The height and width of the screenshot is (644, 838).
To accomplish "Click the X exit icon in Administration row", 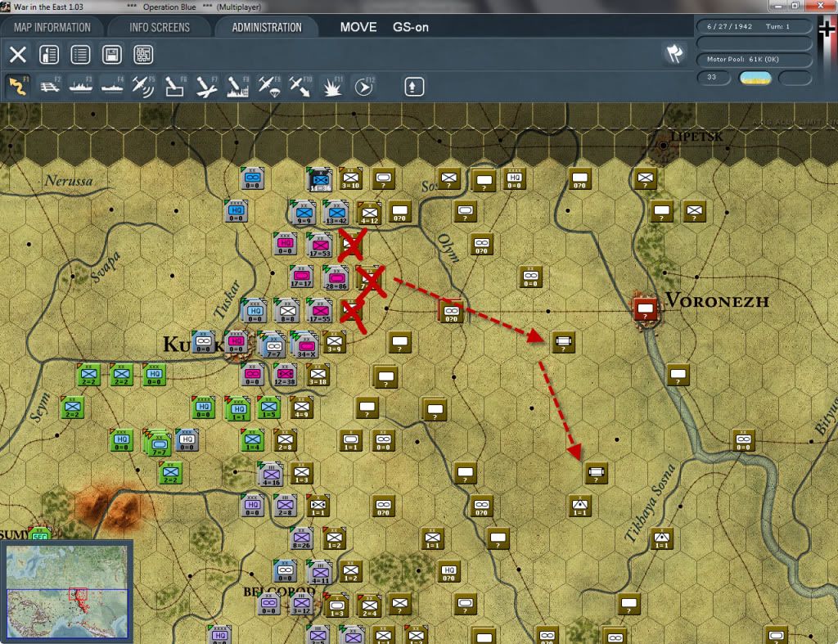I will tap(18, 54).
